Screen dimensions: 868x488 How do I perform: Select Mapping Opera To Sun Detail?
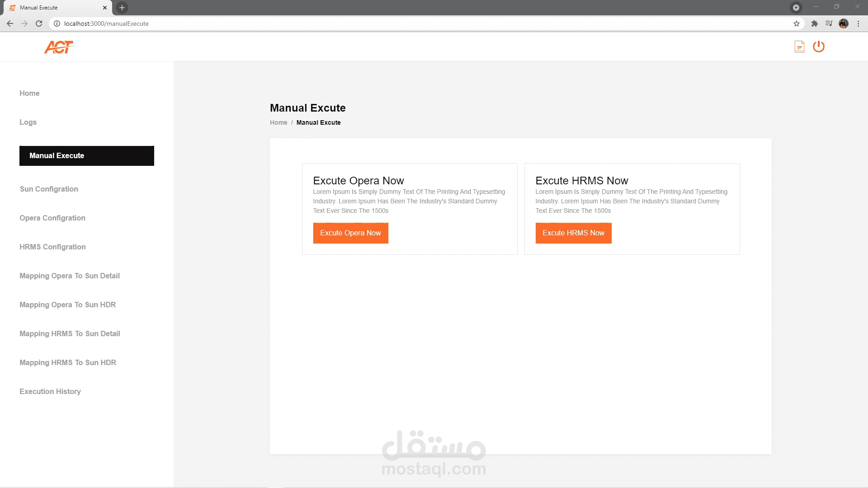point(70,276)
